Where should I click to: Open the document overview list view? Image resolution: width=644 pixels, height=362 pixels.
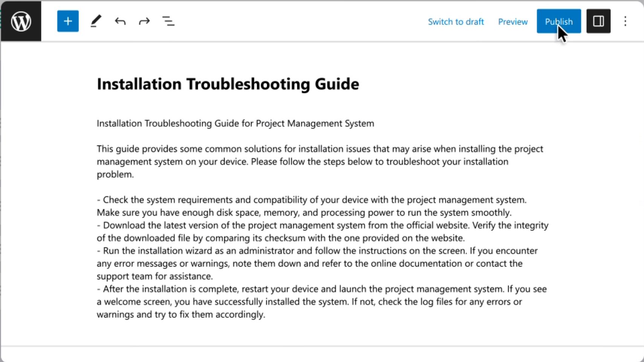pos(168,21)
